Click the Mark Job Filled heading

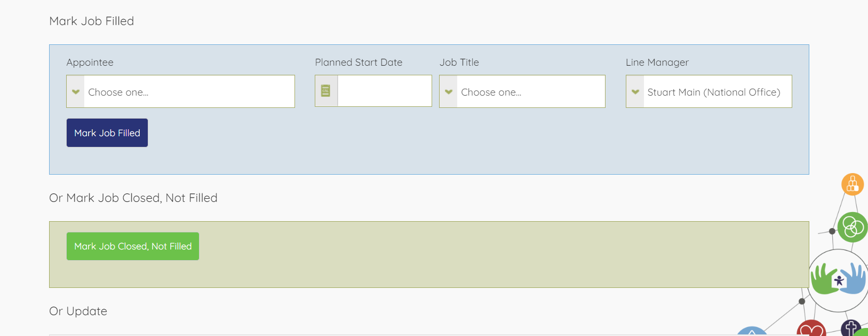click(x=92, y=21)
